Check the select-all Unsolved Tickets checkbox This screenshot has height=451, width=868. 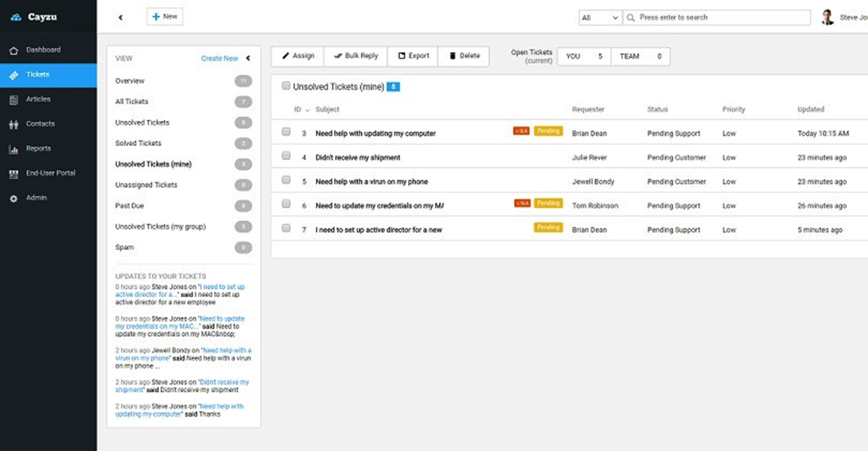286,86
